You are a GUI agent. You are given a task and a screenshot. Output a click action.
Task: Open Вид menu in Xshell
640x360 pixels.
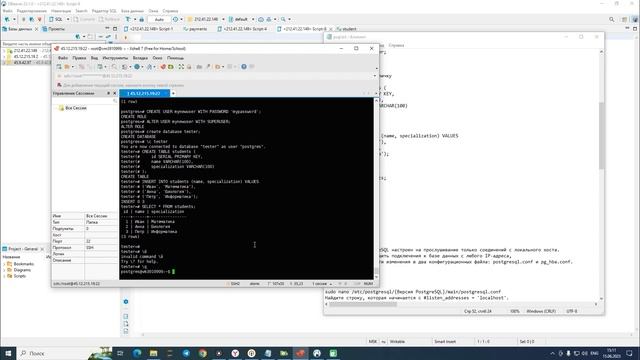pyautogui.click(x=94, y=58)
